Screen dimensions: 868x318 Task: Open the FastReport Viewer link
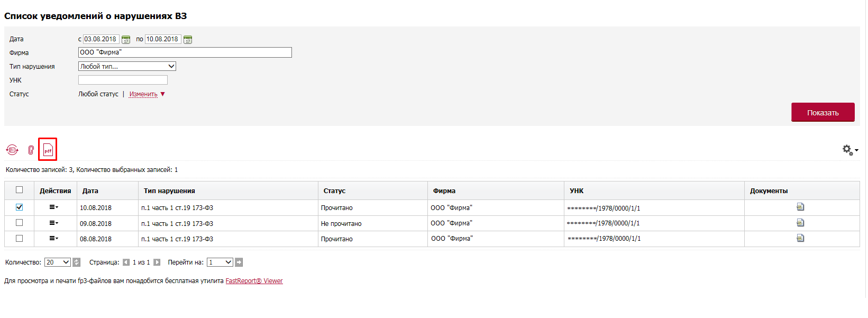tap(254, 281)
